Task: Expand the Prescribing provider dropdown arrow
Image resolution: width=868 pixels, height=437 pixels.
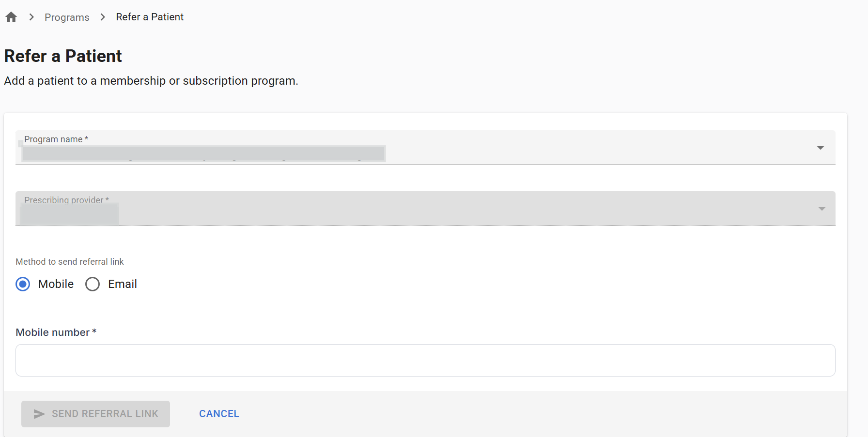Action: click(x=822, y=209)
